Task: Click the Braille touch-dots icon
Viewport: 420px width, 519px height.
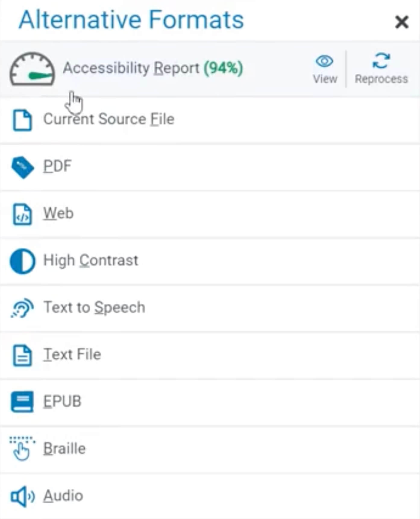Action: pyautogui.click(x=22, y=448)
